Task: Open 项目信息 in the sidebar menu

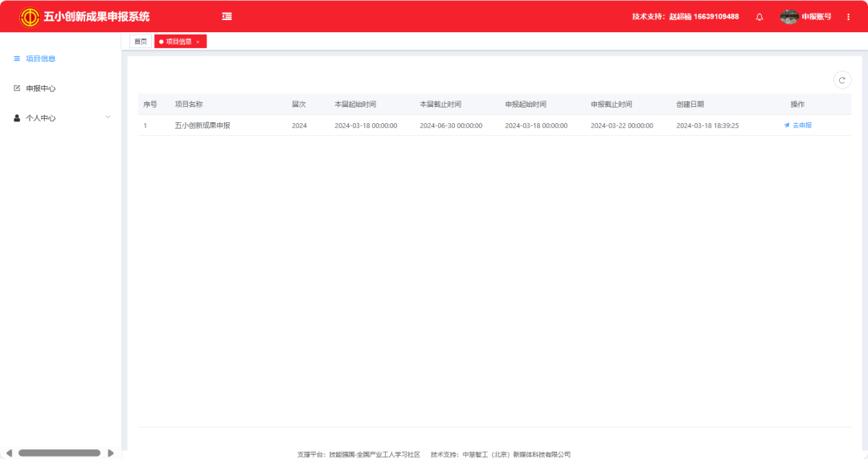Action: point(40,59)
